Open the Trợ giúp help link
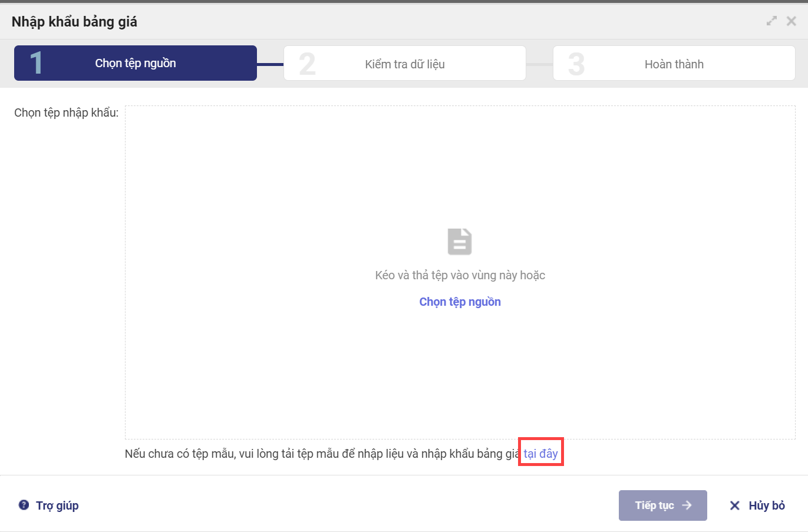808x532 pixels. pos(57,505)
